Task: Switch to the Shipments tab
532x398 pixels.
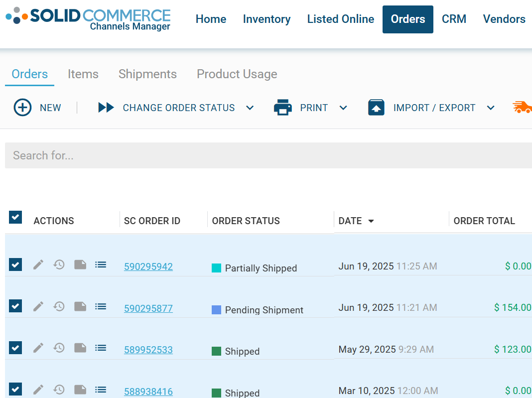Action: (147, 74)
